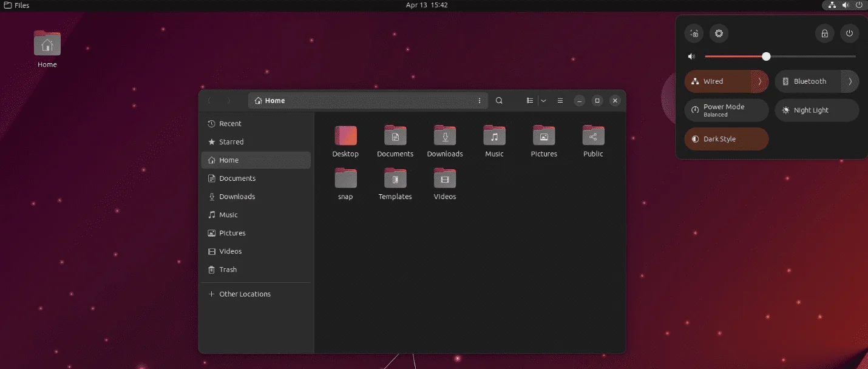
Task: Open the path bar three-dot menu
Action: click(480, 101)
